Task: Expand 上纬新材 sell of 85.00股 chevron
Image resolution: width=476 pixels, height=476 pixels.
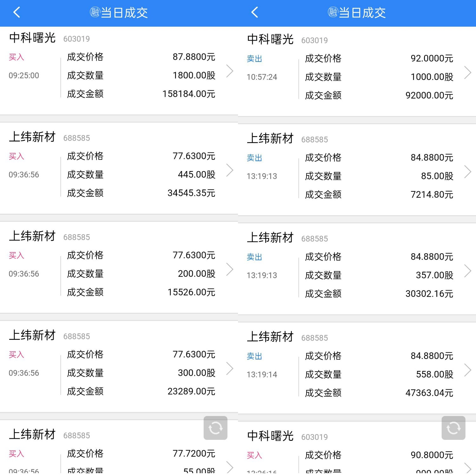Action: click(x=468, y=172)
